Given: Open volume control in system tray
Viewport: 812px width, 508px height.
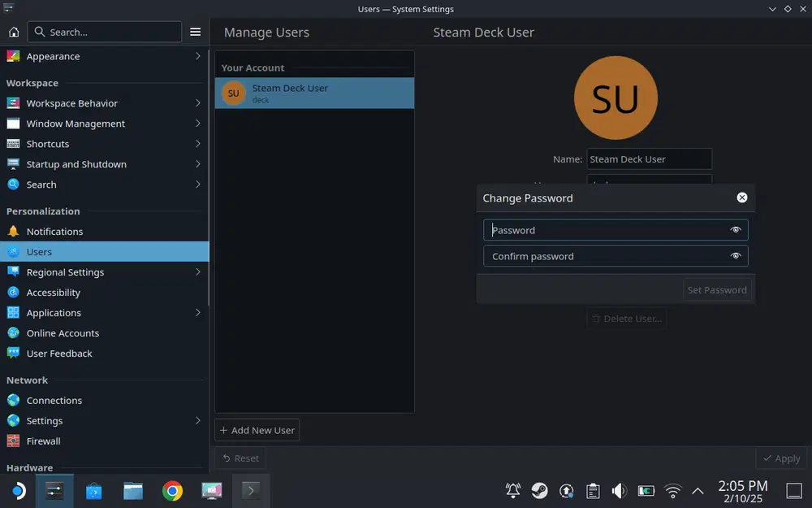Looking at the screenshot, I should tap(620, 490).
